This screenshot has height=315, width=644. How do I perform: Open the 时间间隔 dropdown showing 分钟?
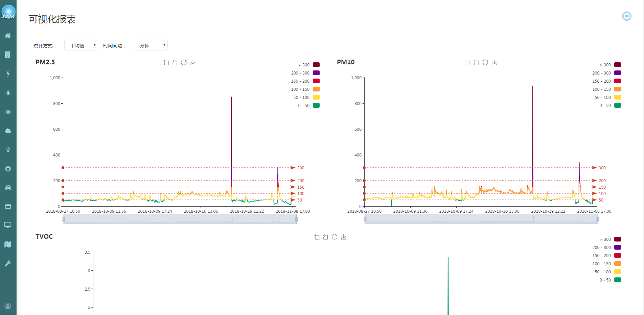[151, 45]
